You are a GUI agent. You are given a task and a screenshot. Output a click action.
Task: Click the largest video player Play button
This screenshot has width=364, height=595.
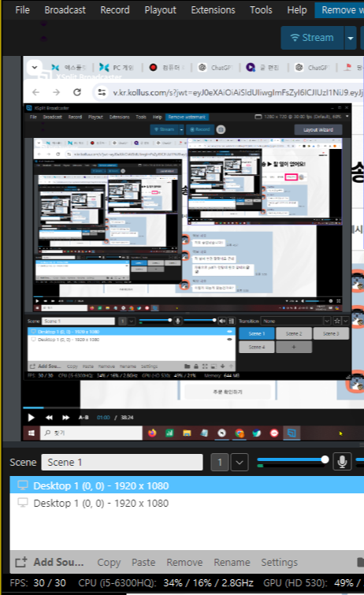click(32, 418)
